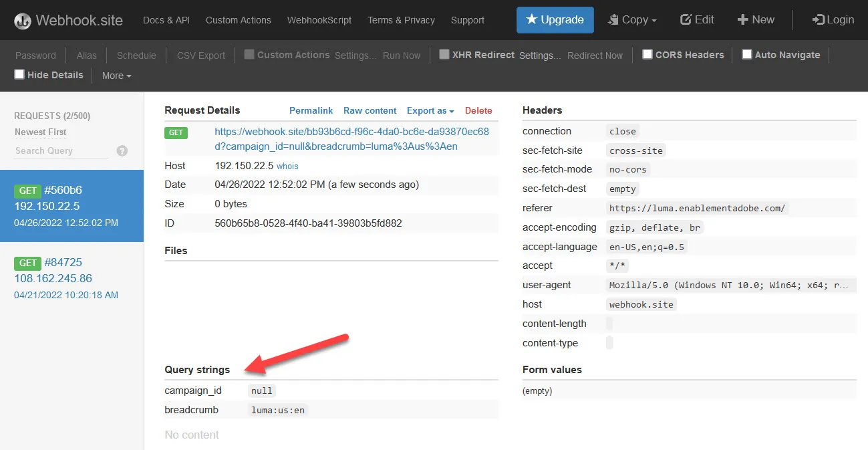
Task: Select request #560b6 from 192.150.22.5
Action: click(71, 206)
